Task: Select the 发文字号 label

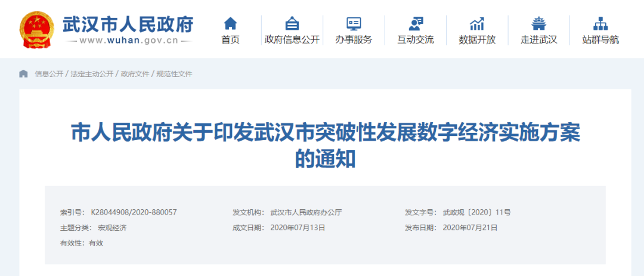Action: 421,212
